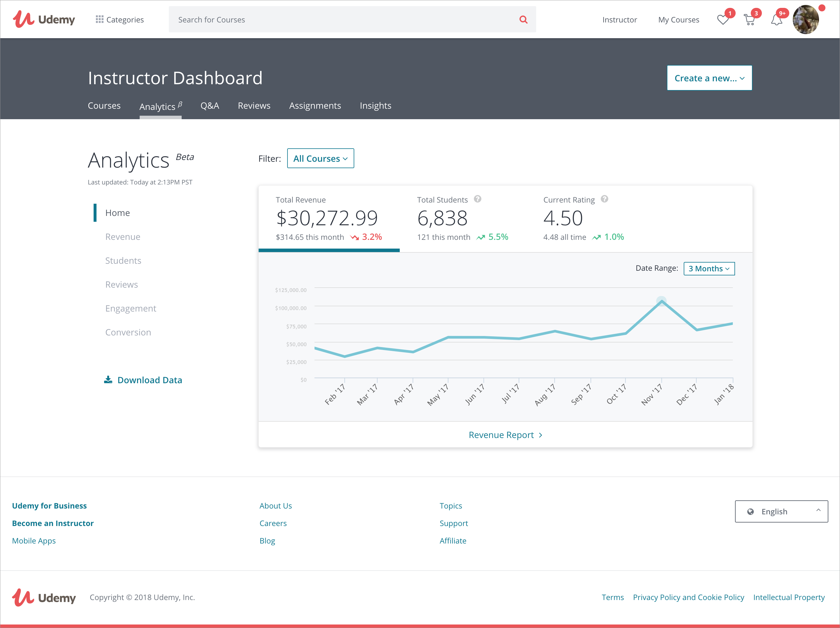Select Revenue in analytics sidebar
Viewport: 840px width, 628px height.
point(123,237)
